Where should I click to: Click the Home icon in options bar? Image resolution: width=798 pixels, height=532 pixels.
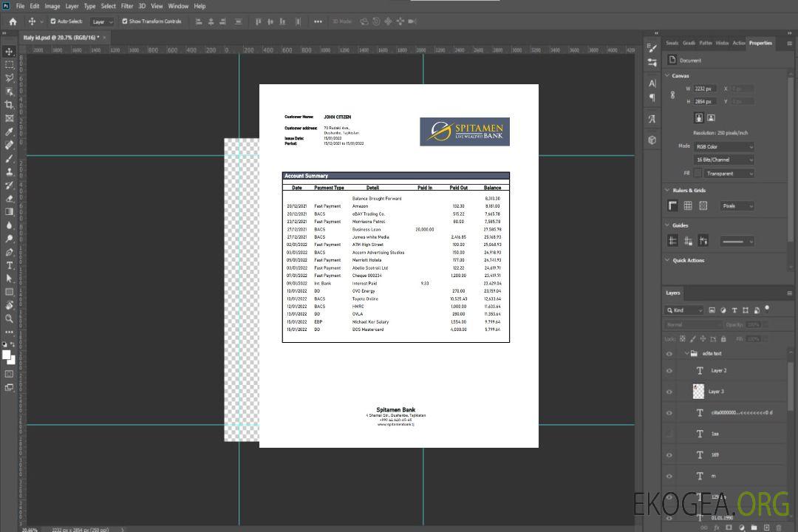tap(13, 21)
